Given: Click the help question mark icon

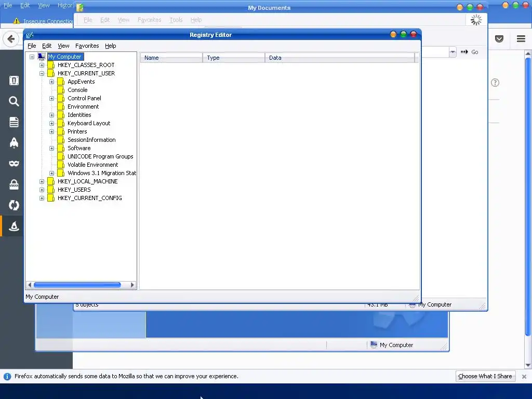Looking at the screenshot, I should coord(495,83).
